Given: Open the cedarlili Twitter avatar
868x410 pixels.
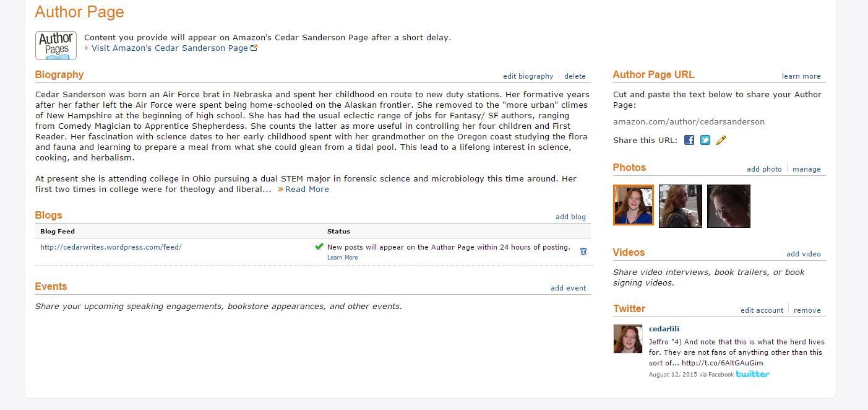Looking at the screenshot, I should pyautogui.click(x=627, y=339).
